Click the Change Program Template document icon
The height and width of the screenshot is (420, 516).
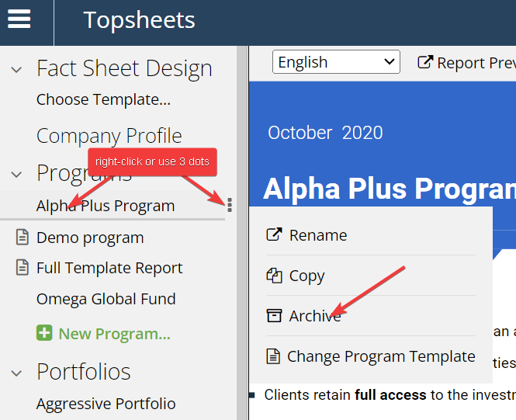point(273,356)
